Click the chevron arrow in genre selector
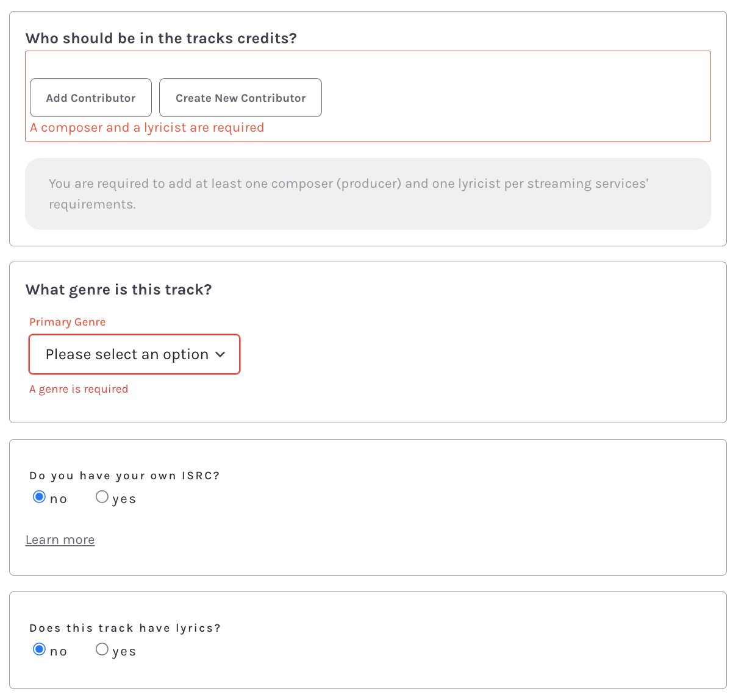The width and height of the screenshot is (733, 700). [x=221, y=354]
